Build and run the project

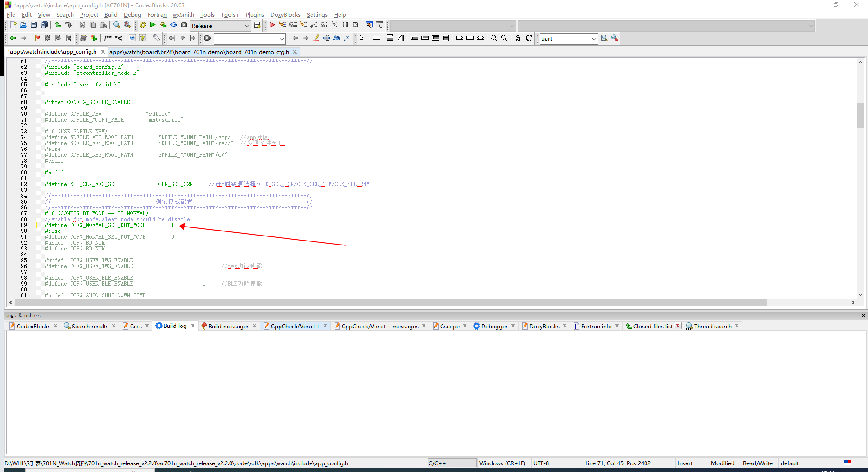[x=163, y=25]
